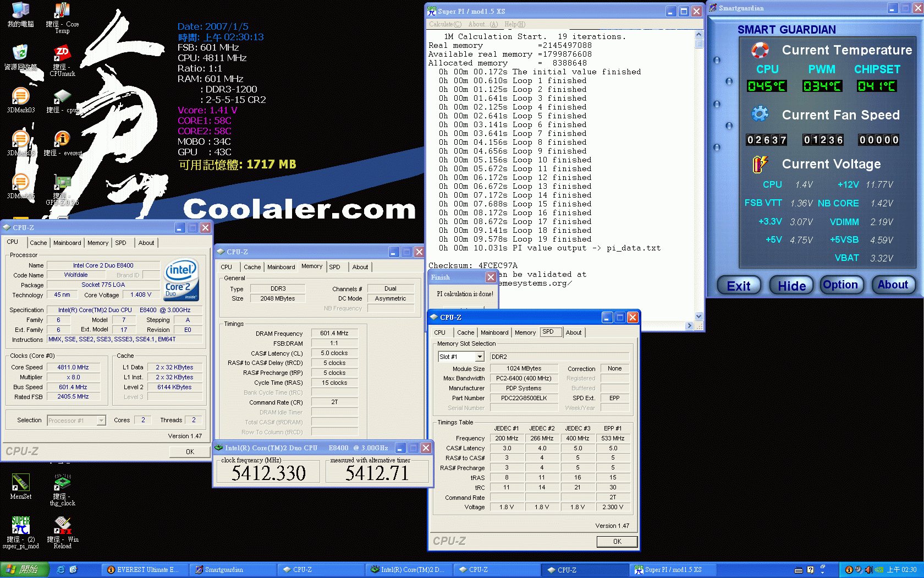This screenshot has width=924, height=578.
Task: Click the Rated FSB 2405.5 MHz field
Action: click(73, 396)
